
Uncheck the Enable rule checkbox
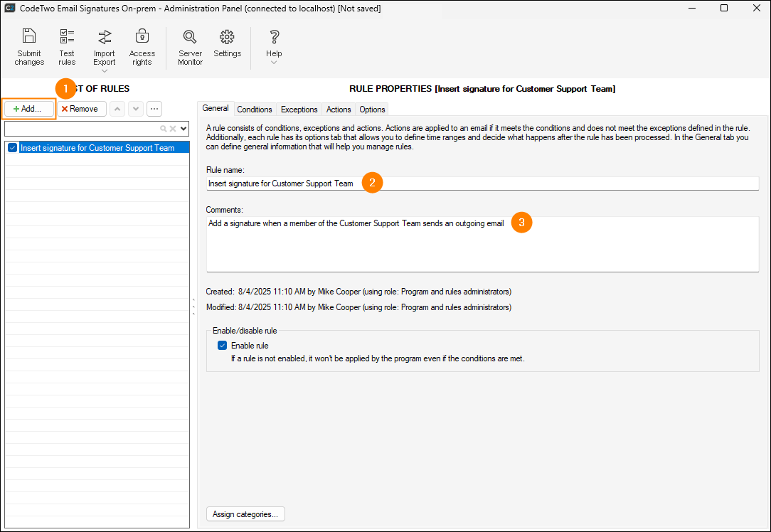click(223, 346)
